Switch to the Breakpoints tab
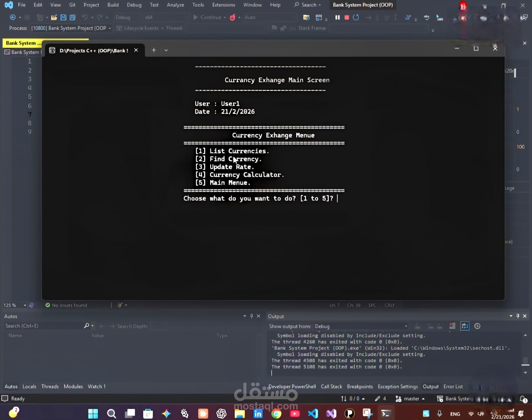The height and width of the screenshot is (420, 532). [360, 386]
